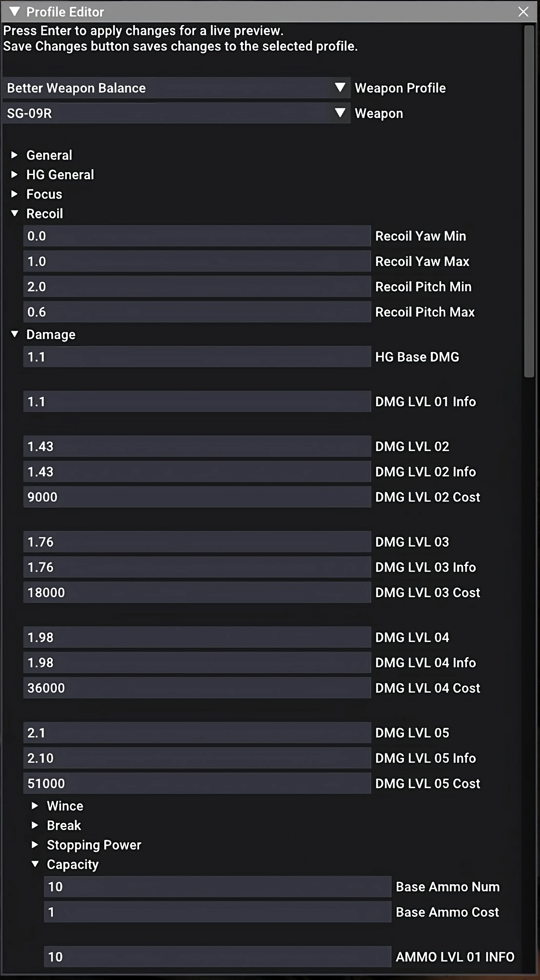The width and height of the screenshot is (540, 980).
Task: Expand the Focus section
Action: [14, 194]
